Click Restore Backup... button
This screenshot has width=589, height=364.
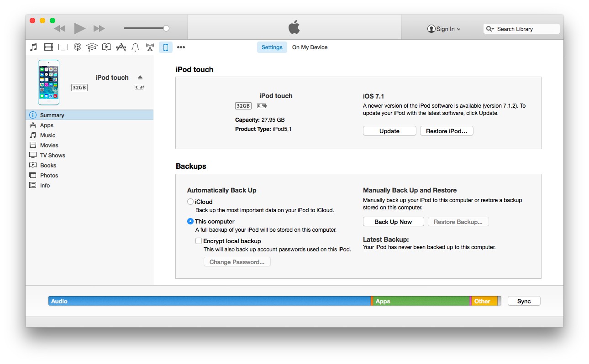[458, 222]
